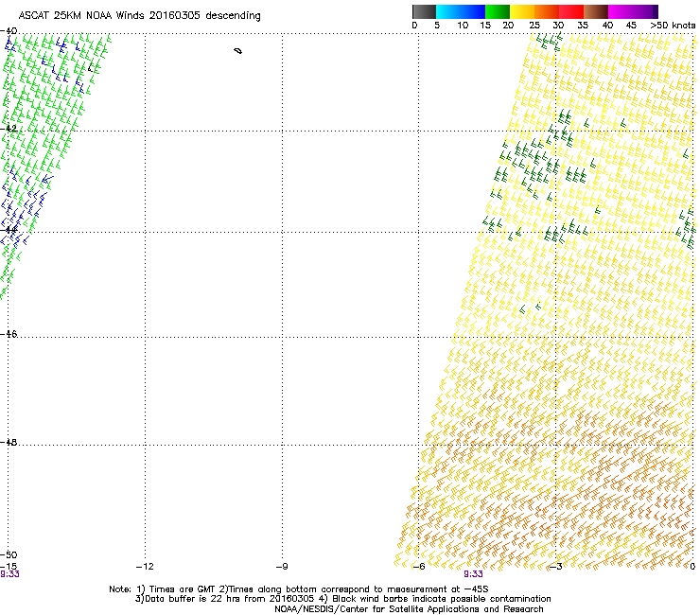Viewport: 700px width, 615px height.
Task: Click the 'Data buffer is 22 hrs' note line
Action: coord(342,599)
